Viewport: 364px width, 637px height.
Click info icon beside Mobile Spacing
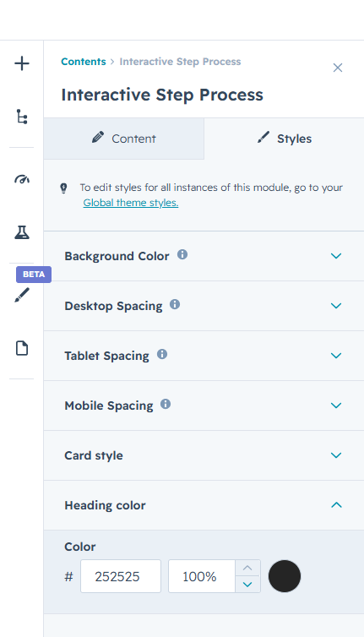click(x=166, y=404)
